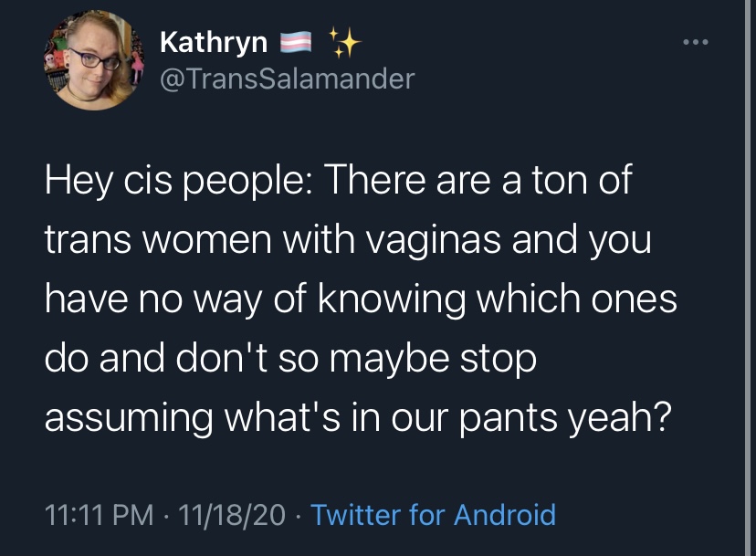Click the 11:11 PM timestamp

point(99,515)
